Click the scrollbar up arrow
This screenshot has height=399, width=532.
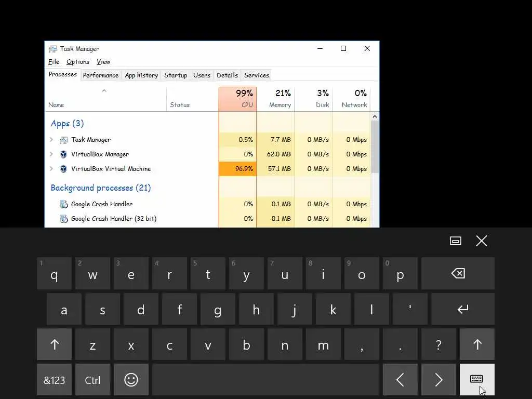(x=375, y=117)
